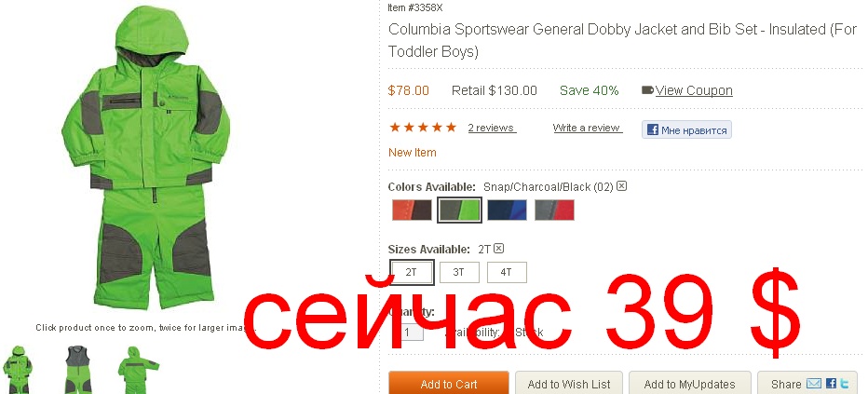Choose the navy blue color swatch

[507, 211]
